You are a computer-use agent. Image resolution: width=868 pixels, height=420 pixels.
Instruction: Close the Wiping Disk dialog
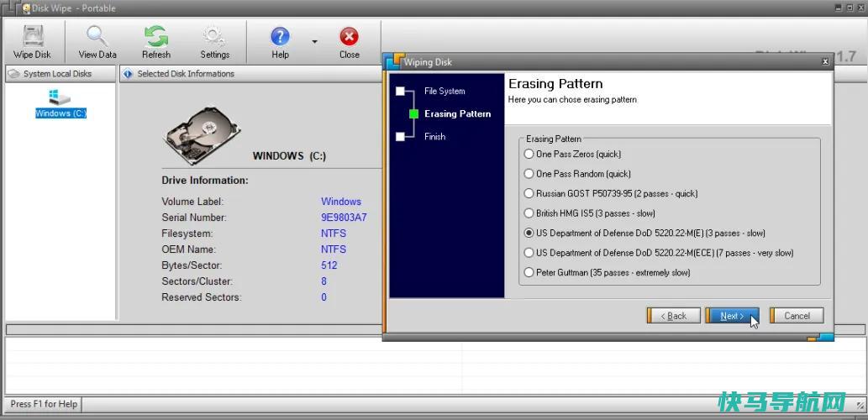825,61
